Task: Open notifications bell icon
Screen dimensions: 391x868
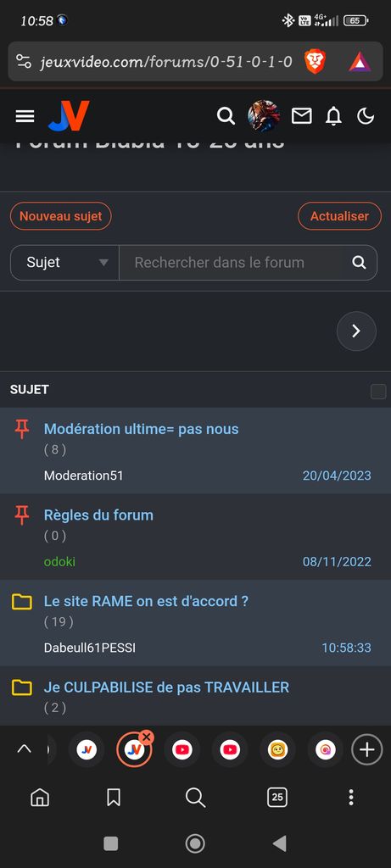Action: (333, 116)
